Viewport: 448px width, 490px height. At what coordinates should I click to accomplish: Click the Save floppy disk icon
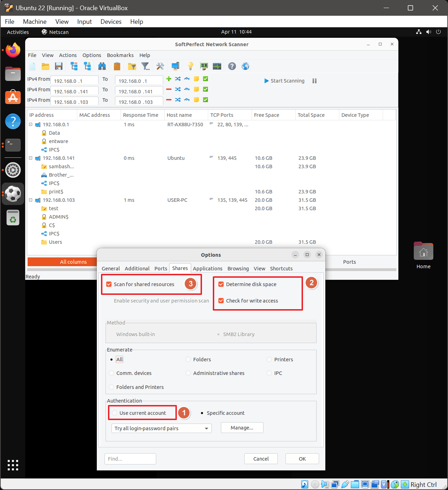point(59,66)
